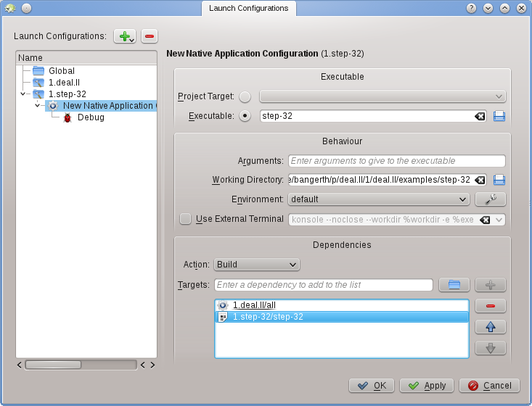This screenshot has width=532, height=406.
Task: Click the Debug ladybug icon
Action: click(67, 117)
